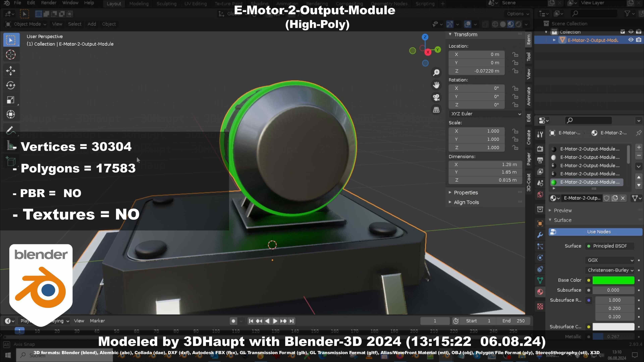The image size is (644, 362).
Task: Switch orthographic perspective grid icon
Action: tap(436, 110)
